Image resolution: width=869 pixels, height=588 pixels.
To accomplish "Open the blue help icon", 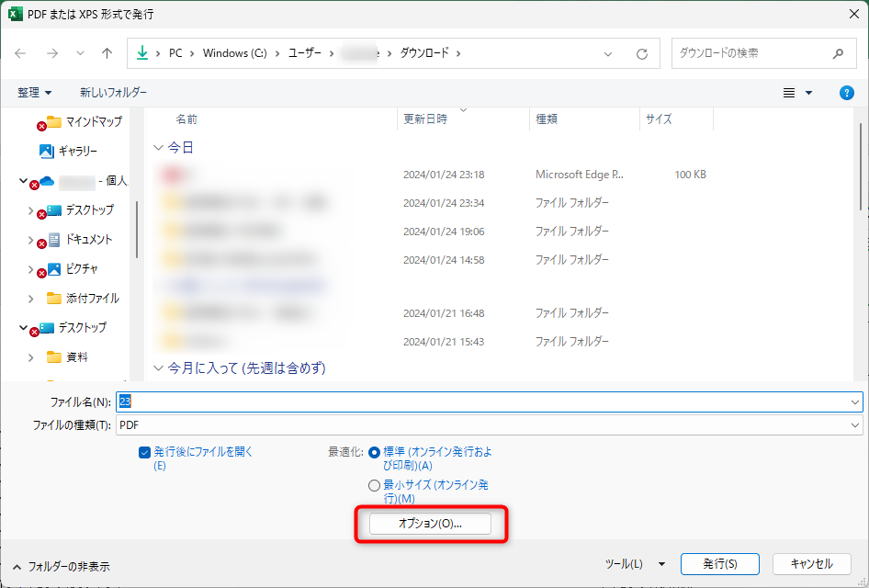I will (x=846, y=93).
